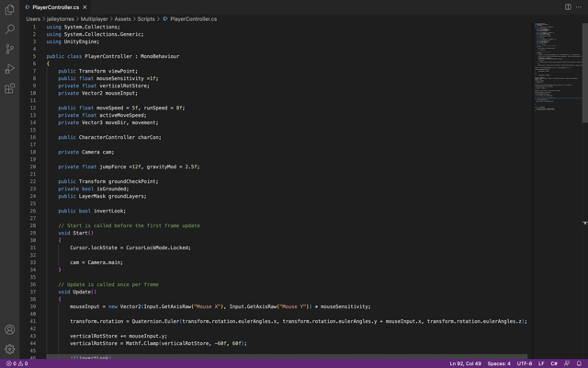Viewport: 588px width, 368px height.
Task: Change file encoding UTF-8
Action: click(525, 363)
